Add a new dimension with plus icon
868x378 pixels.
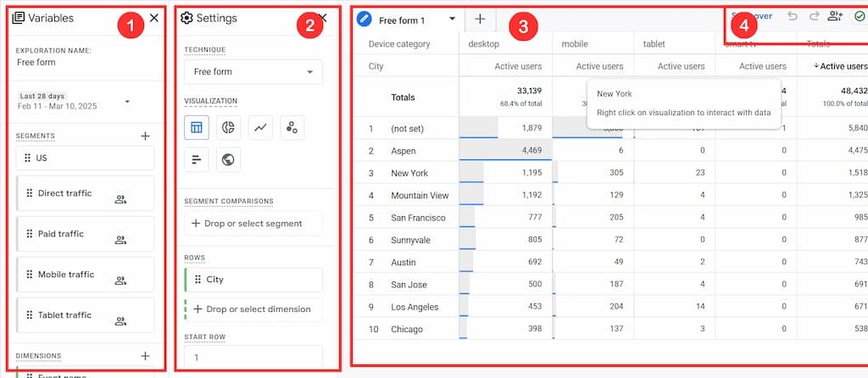pyautogui.click(x=145, y=356)
